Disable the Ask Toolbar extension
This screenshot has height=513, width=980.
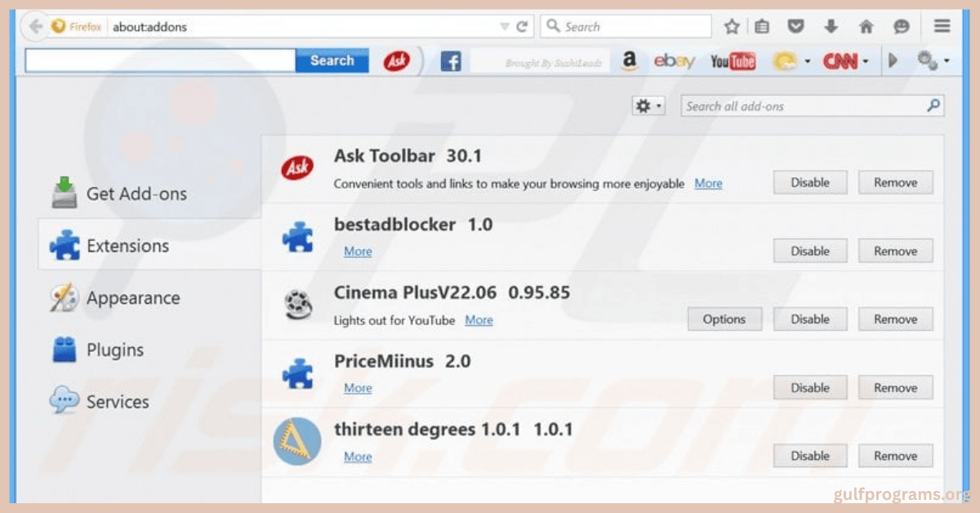click(x=809, y=183)
